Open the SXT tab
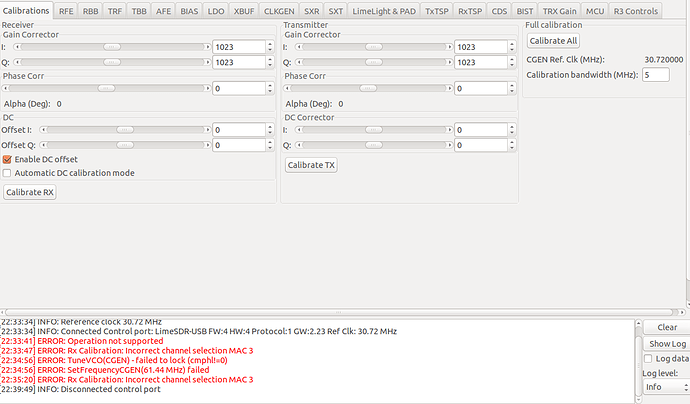Screen dimensions: 690x404 335,11
